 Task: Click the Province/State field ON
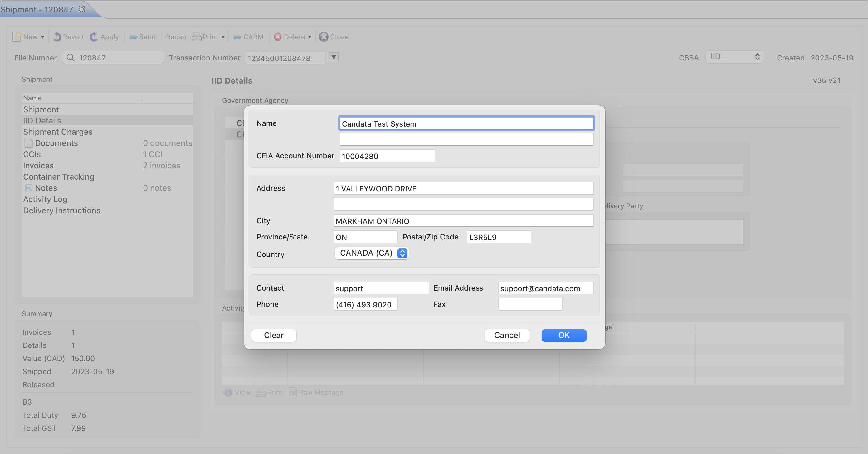tap(366, 237)
